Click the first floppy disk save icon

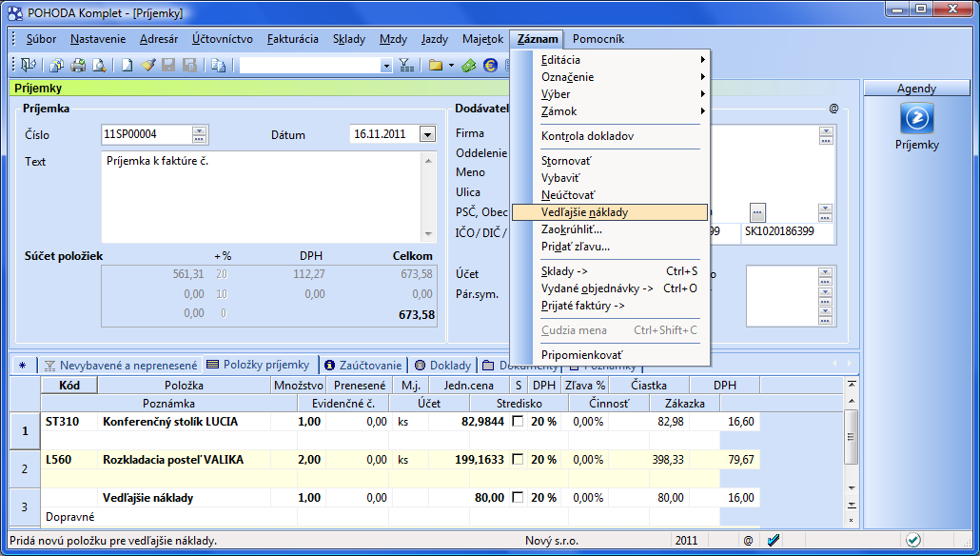[x=168, y=65]
